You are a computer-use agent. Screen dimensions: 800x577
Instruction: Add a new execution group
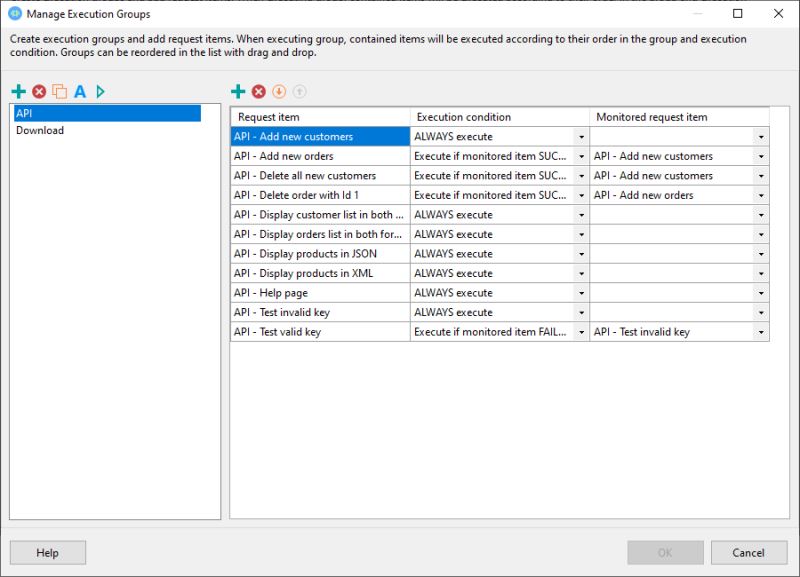[19, 92]
